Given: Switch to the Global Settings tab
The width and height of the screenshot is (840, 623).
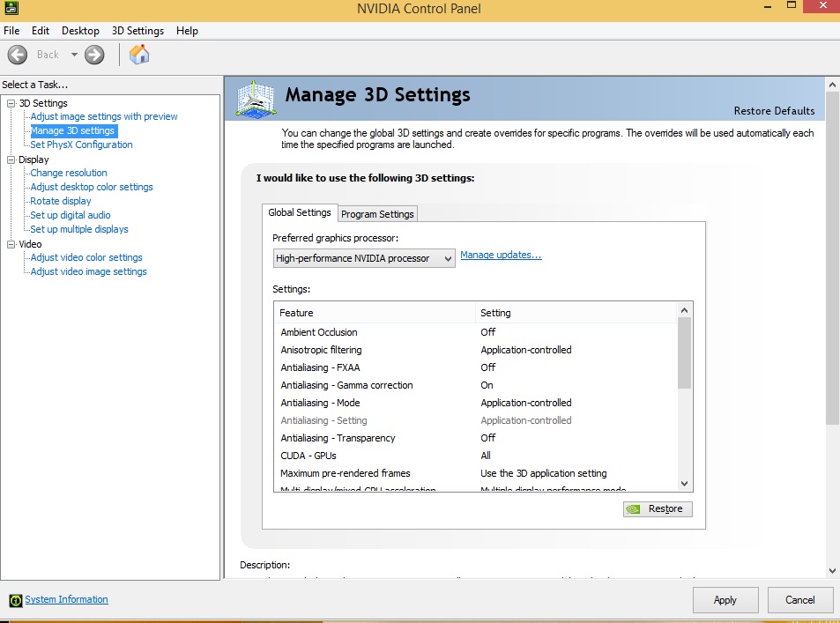Looking at the screenshot, I should (300, 212).
